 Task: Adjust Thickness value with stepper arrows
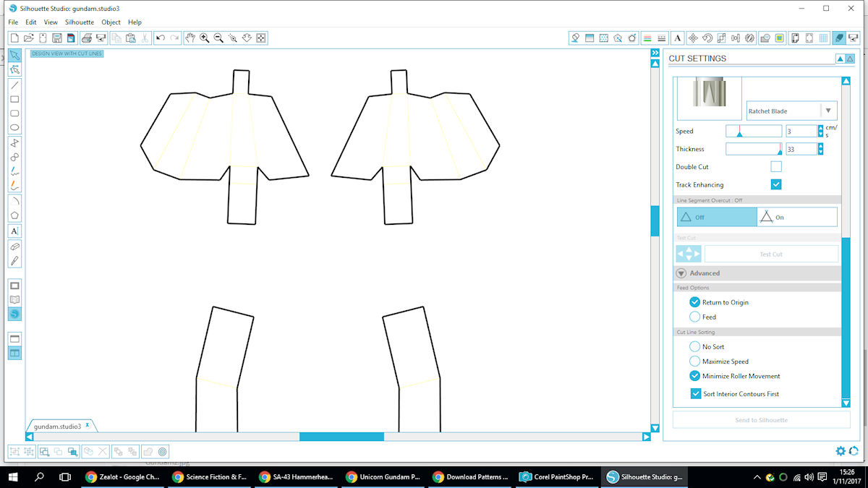(x=820, y=149)
